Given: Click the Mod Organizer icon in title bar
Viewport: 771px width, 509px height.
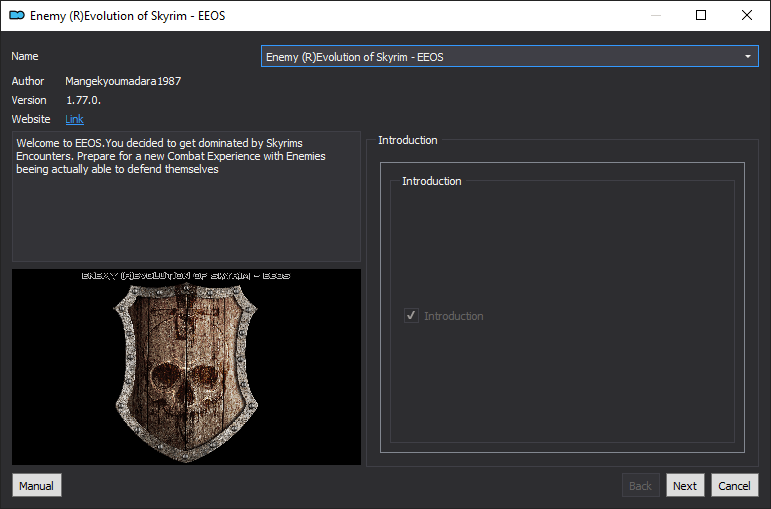Looking at the screenshot, I should (x=17, y=15).
